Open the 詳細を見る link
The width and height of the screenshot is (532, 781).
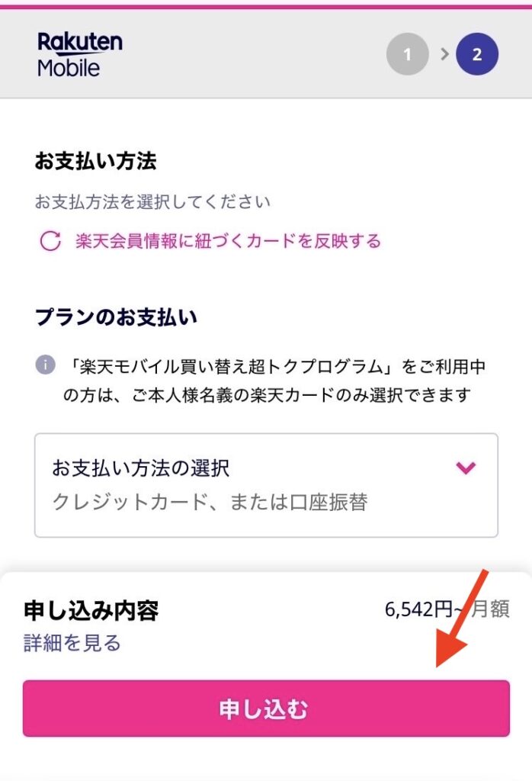coord(72,643)
